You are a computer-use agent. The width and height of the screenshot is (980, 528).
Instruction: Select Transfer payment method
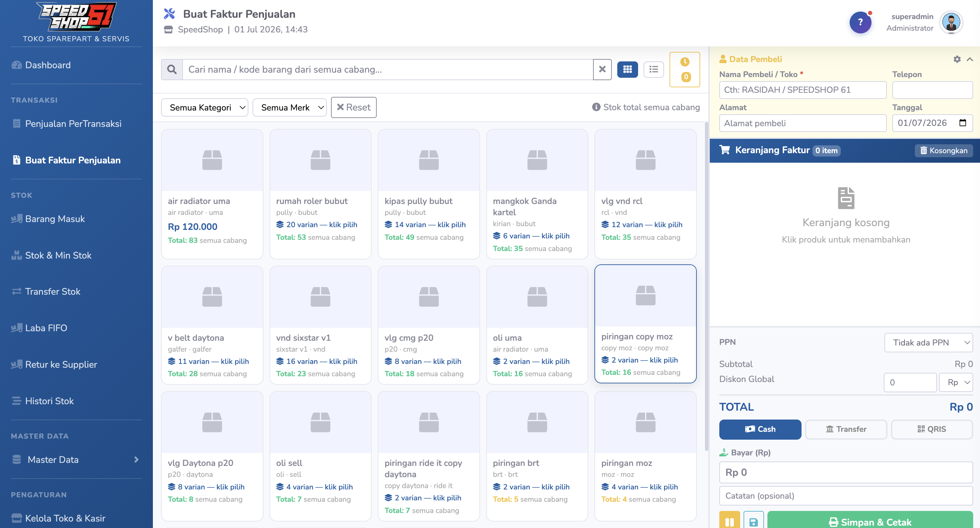(846, 429)
